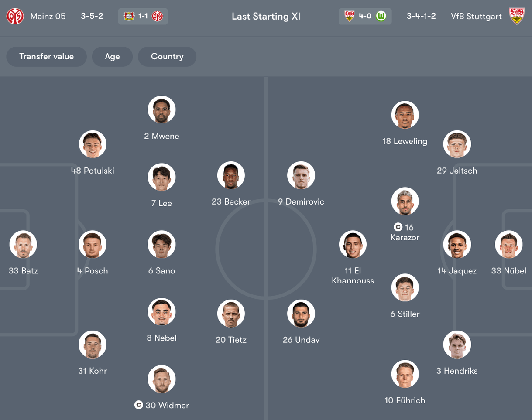Click the El Khannouss player name
This screenshot has height=420, width=532.
point(353,275)
